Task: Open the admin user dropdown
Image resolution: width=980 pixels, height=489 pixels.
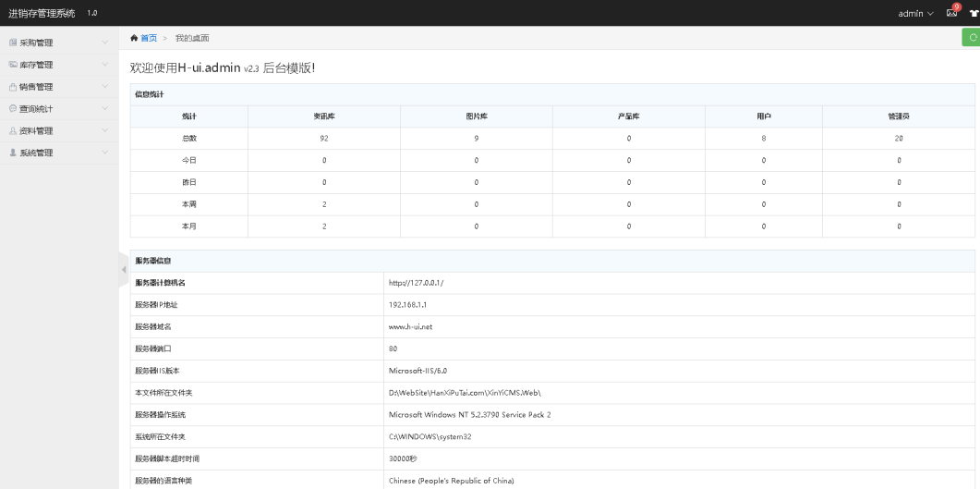Action: [x=915, y=13]
